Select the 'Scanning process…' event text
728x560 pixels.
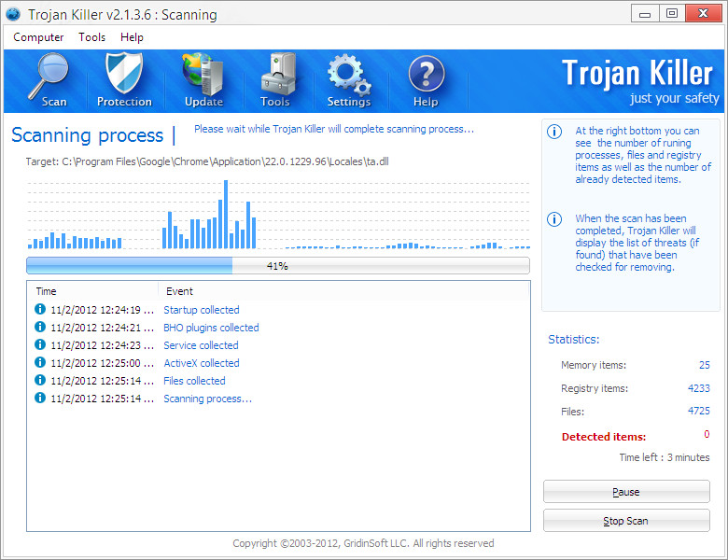[x=207, y=399]
